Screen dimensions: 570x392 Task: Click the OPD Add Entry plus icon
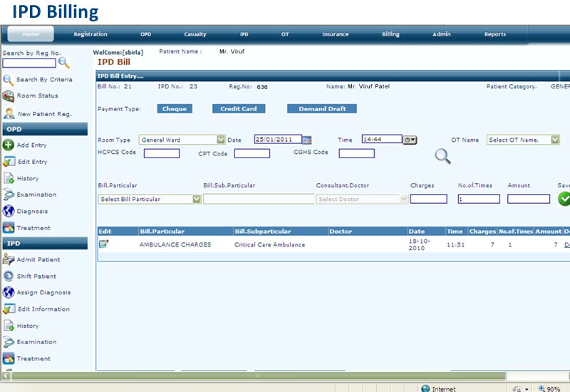[9, 145]
